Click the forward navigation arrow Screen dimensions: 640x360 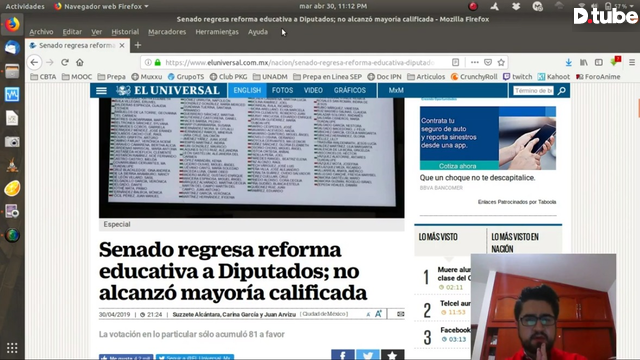tap(50, 62)
